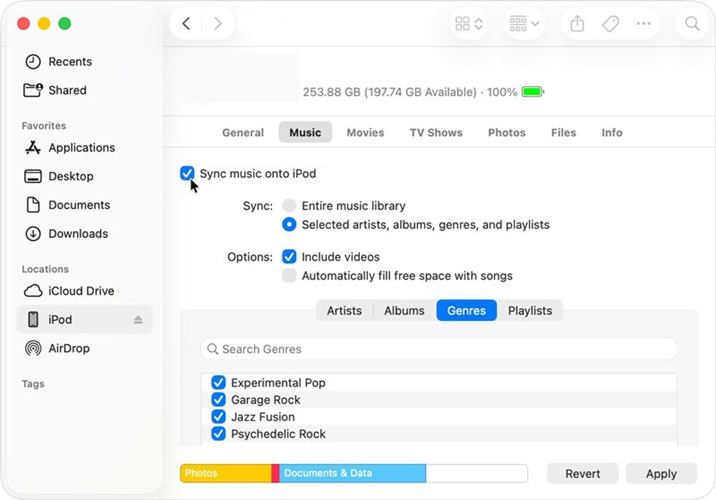
Task: Enable Automatically fill free space with songs
Action: 289,276
